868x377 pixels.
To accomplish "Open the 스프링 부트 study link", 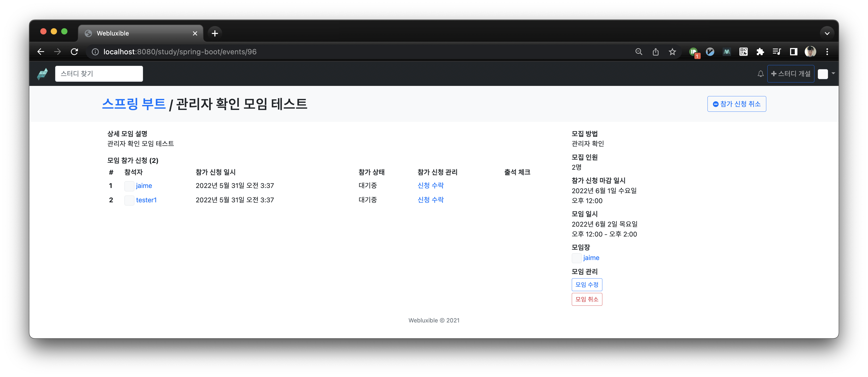I will [x=134, y=104].
